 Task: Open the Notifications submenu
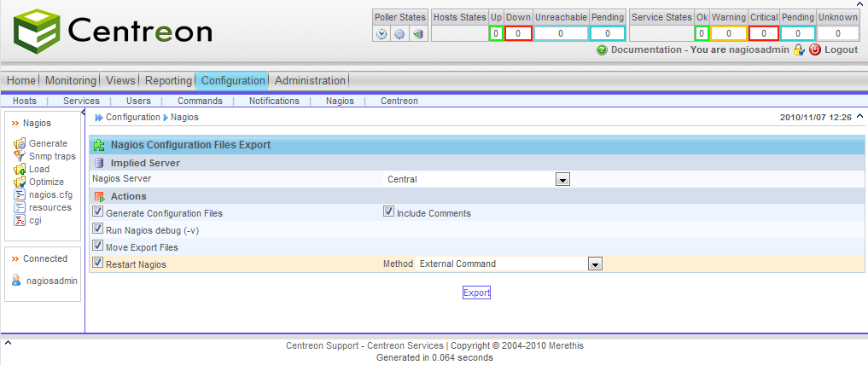pyautogui.click(x=274, y=101)
